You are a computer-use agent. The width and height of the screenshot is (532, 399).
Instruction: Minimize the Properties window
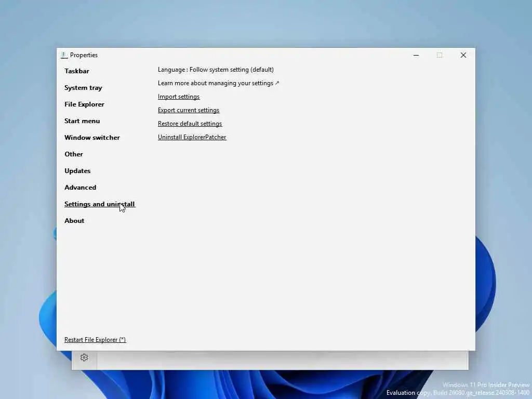416,55
